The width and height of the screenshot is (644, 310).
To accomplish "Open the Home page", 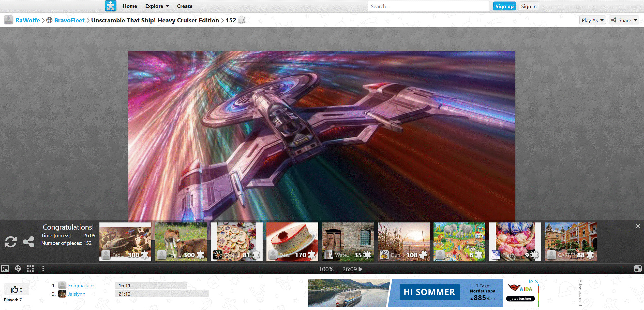I will coord(130,6).
